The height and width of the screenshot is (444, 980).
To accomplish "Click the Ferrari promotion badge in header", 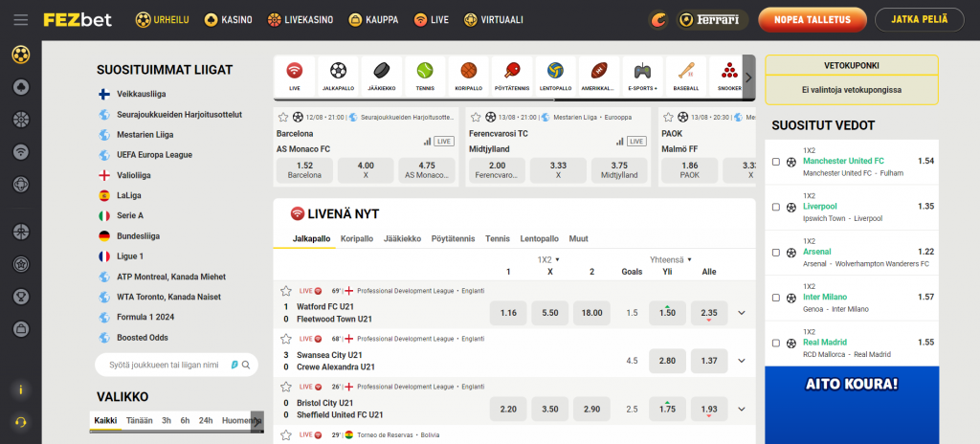I will [712, 20].
